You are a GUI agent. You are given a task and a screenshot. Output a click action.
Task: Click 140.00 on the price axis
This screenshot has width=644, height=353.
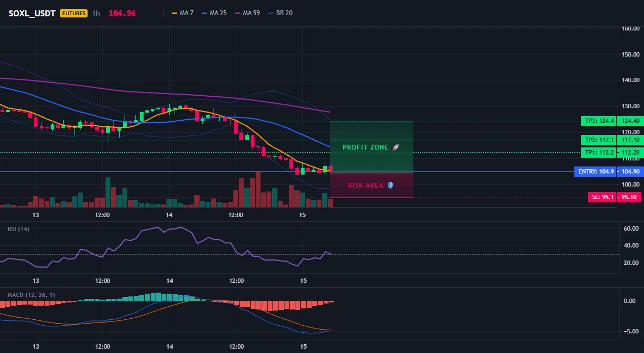[x=630, y=80]
